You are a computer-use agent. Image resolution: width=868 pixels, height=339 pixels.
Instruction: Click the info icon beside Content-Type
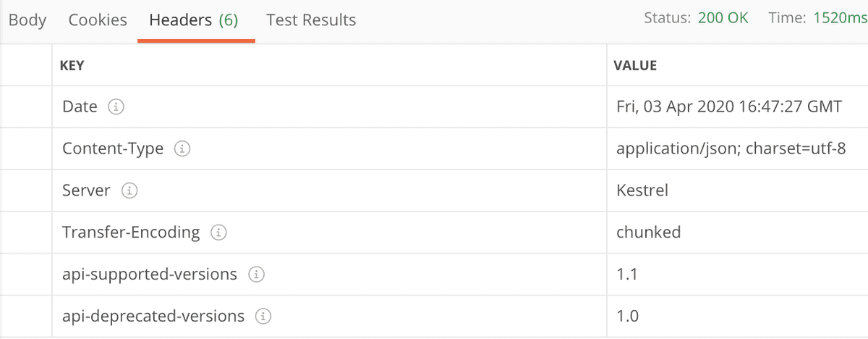click(x=182, y=149)
